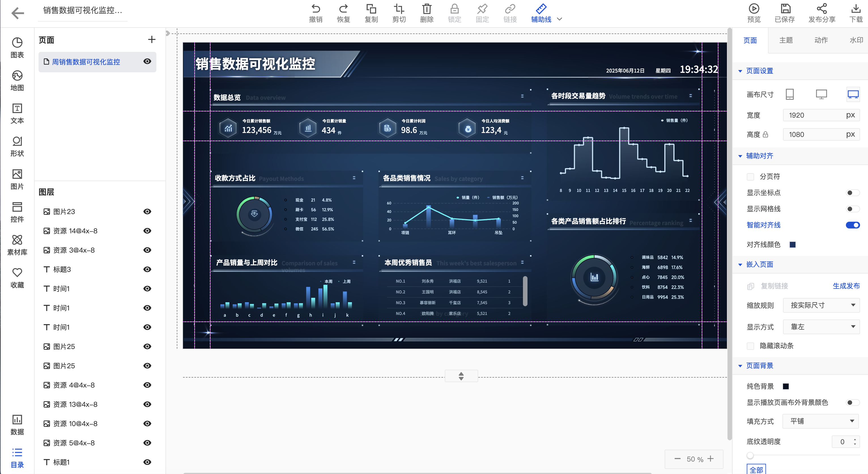The image size is (868, 474).
Task: Enable the page break (分页符) checkbox
Action: point(750,177)
